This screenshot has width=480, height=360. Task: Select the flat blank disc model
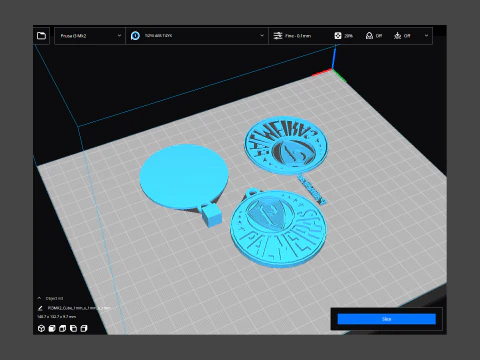pyautogui.click(x=184, y=177)
